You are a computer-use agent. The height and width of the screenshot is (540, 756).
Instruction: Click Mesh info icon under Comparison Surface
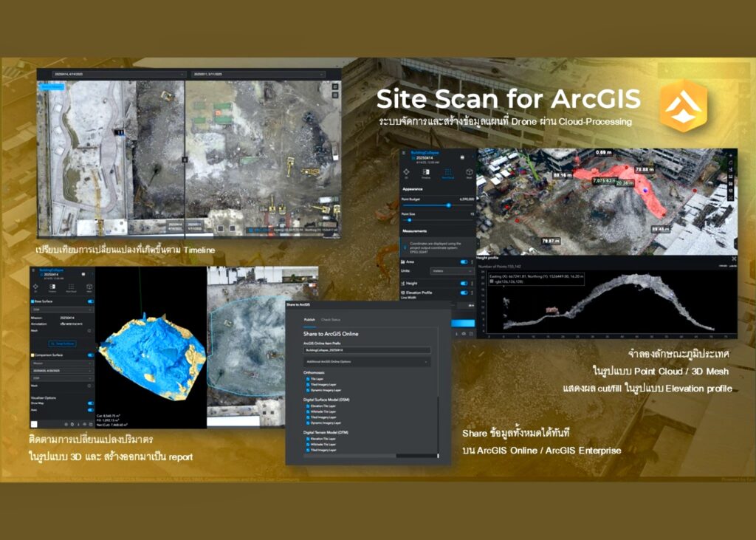89,386
